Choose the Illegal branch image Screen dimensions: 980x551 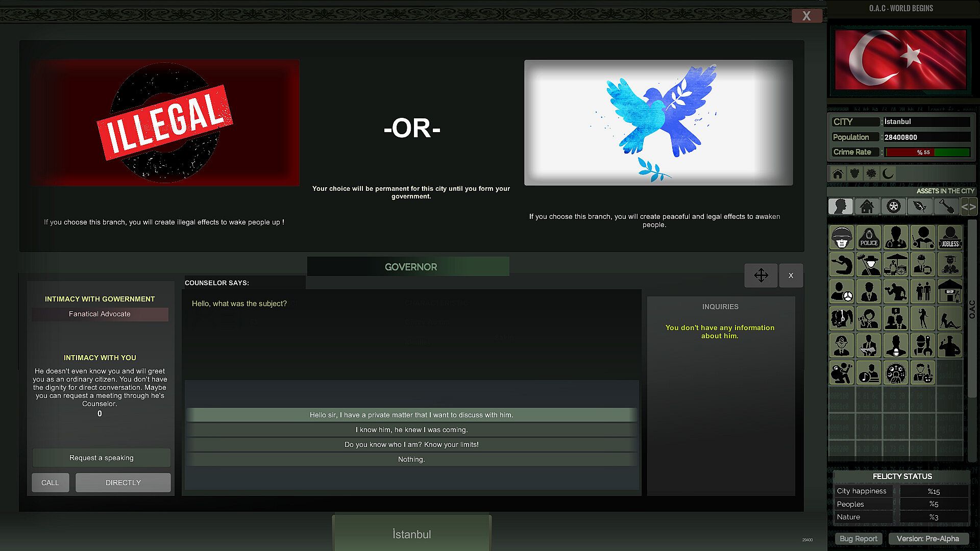164,123
